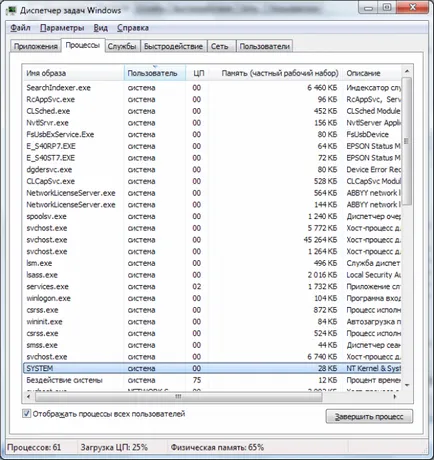Select the spoolsv.exe process row

(212, 216)
